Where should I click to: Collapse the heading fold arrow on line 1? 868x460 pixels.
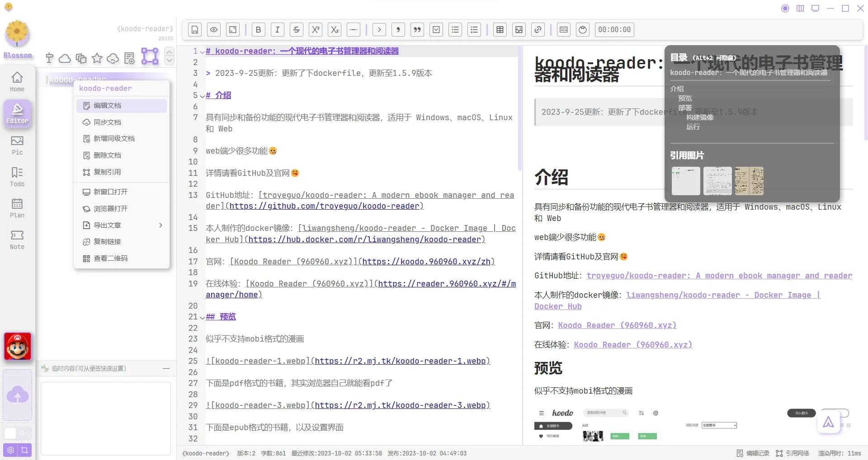click(x=202, y=52)
